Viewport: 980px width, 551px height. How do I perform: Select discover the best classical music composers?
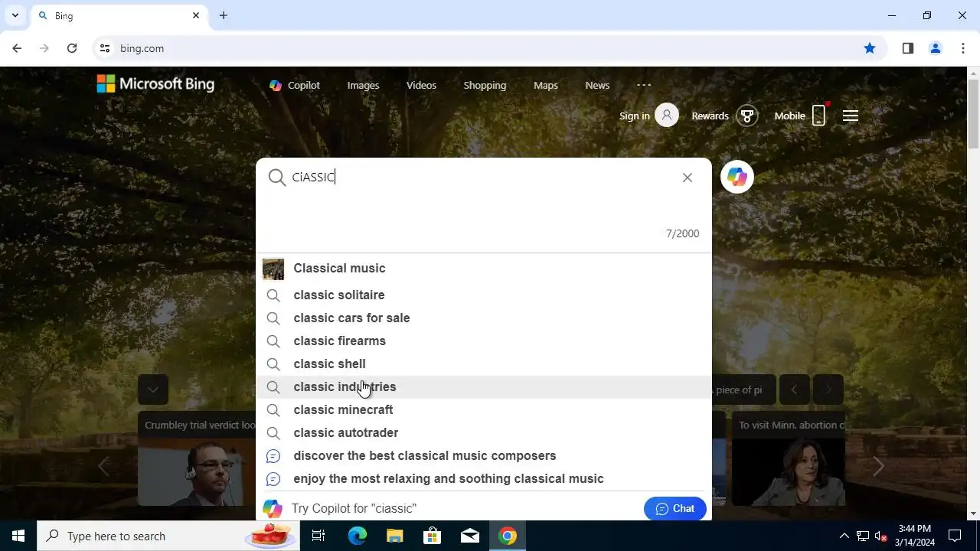tap(484, 455)
